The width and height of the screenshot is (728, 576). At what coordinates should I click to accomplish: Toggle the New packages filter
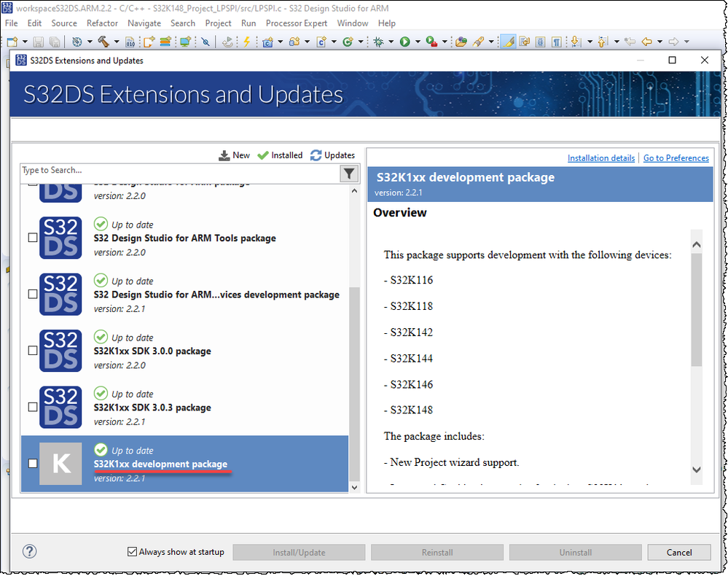(x=234, y=155)
